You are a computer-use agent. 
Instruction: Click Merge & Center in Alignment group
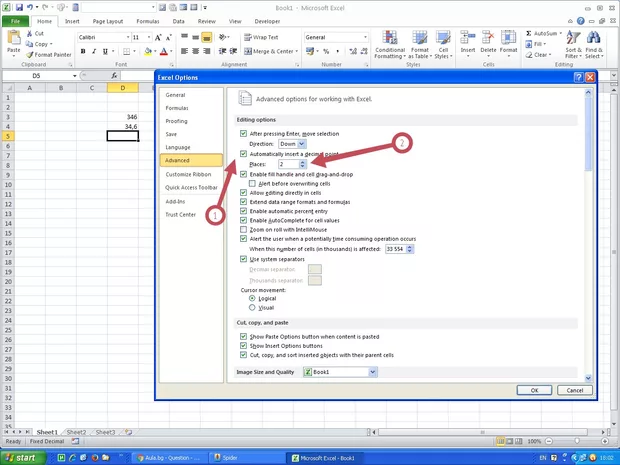[x=269, y=51]
